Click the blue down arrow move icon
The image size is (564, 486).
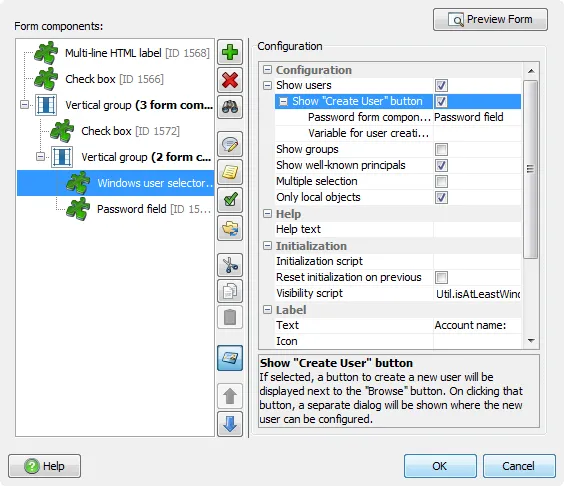pyautogui.click(x=230, y=424)
